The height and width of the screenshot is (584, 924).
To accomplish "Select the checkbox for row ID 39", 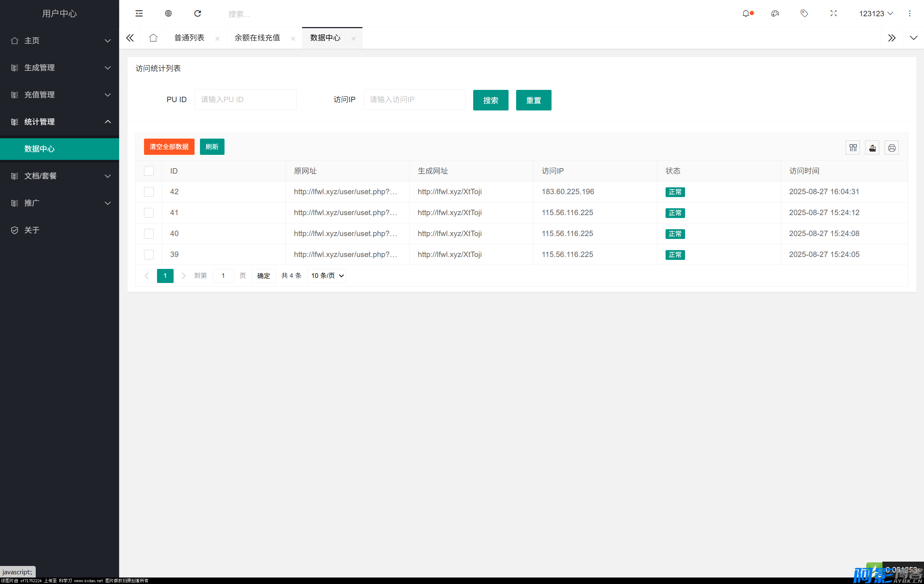I will tap(149, 254).
